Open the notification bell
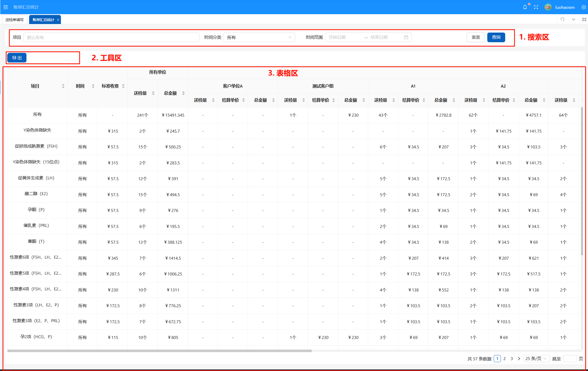 pyautogui.click(x=525, y=7)
